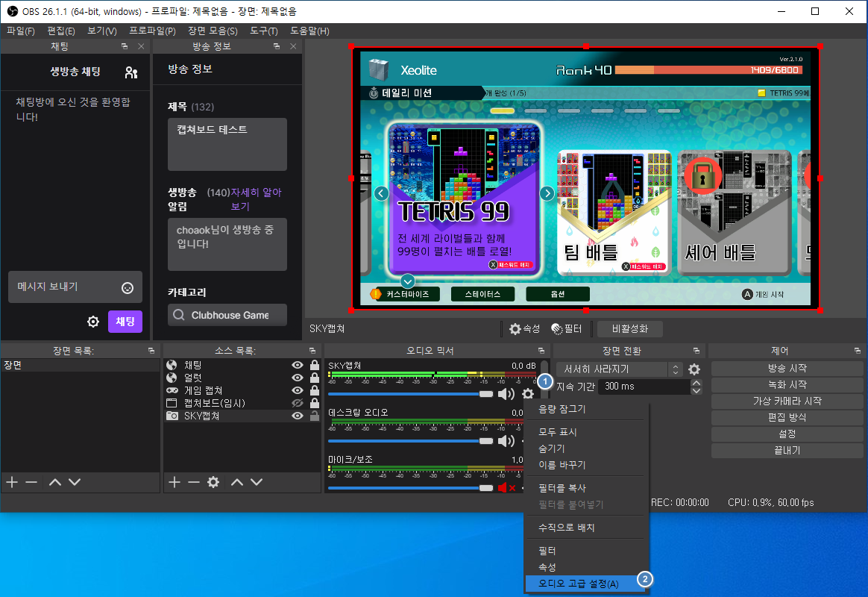Add a new scene with plus
Screen dimensions: 868x597
point(12,482)
